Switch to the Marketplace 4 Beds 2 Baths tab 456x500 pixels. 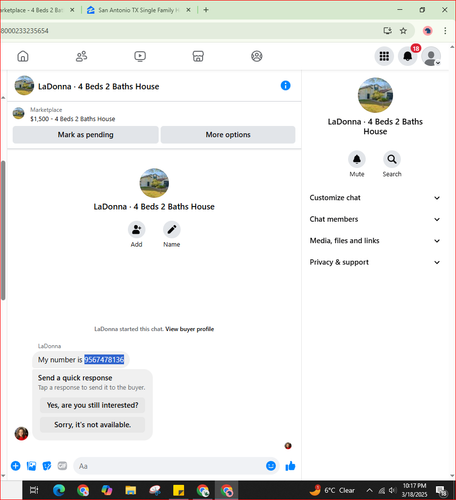click(33, 10)
